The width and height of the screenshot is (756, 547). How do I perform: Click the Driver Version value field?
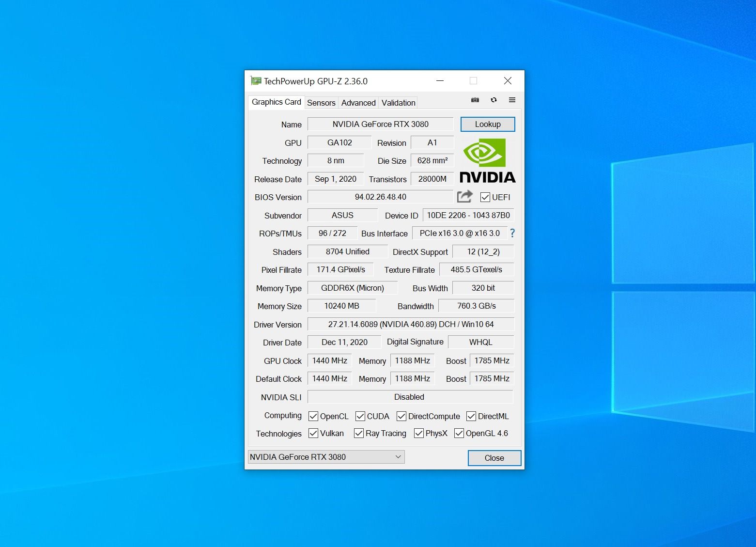[411, 324]
